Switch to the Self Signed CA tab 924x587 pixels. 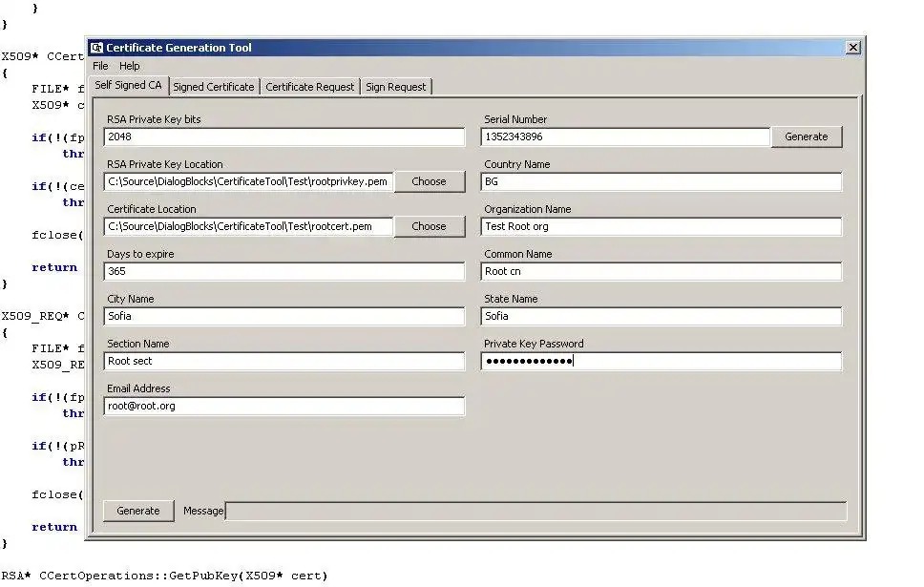pyautogui.click(x=129, y=86)
